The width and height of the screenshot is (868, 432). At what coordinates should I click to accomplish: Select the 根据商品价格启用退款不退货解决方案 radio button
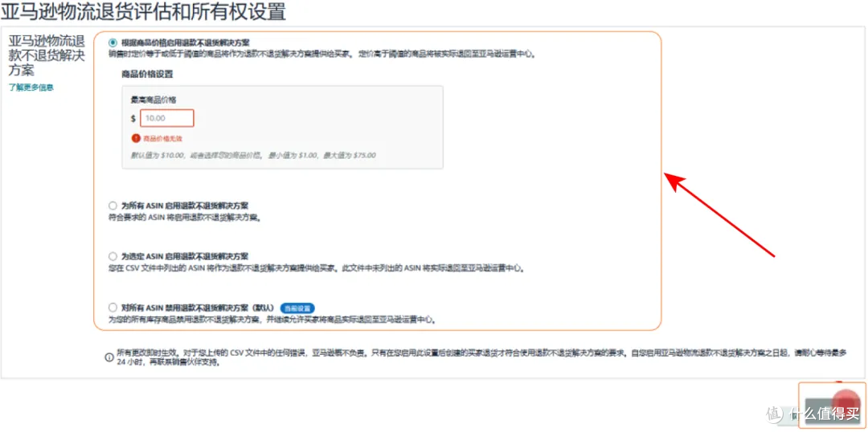point(113,42)
